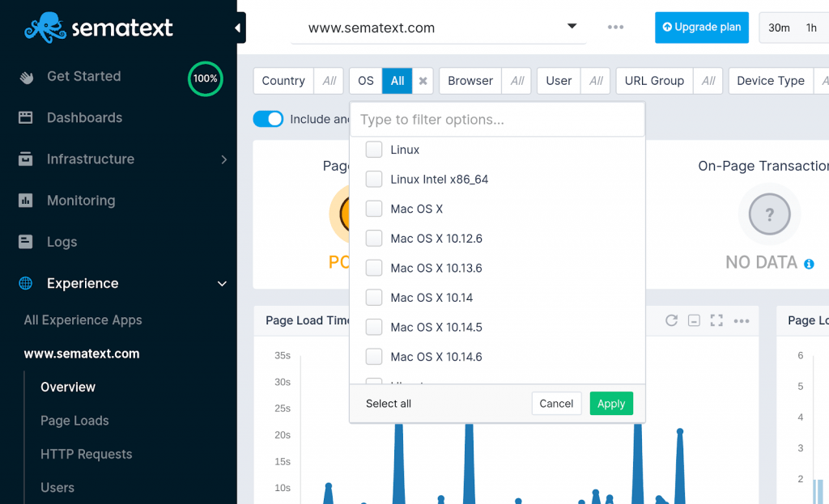Open the Page Load Time panel ellipsis menu
Screen dimensions: 829x504
click(x=742, y=320)
